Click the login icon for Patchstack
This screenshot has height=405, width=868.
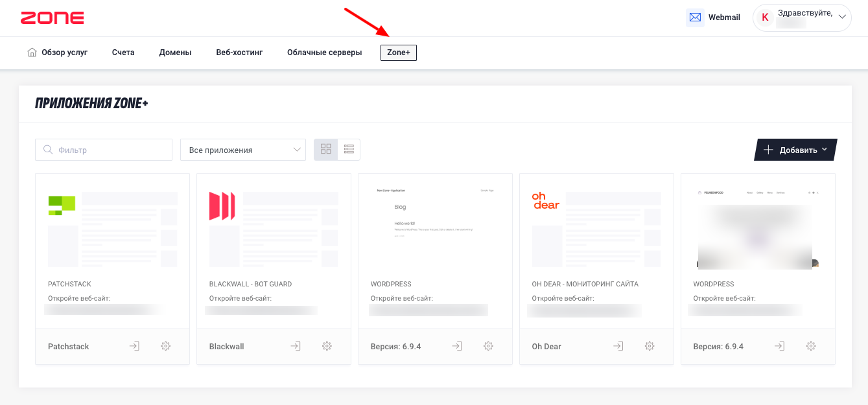134,346
